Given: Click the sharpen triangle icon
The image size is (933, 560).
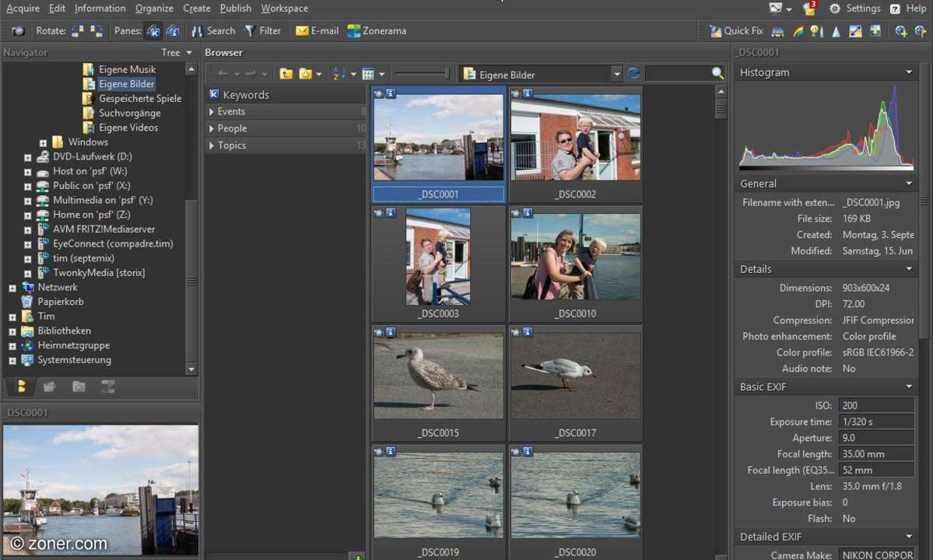Looking at the screenshot, I should (x=836, y=31).
